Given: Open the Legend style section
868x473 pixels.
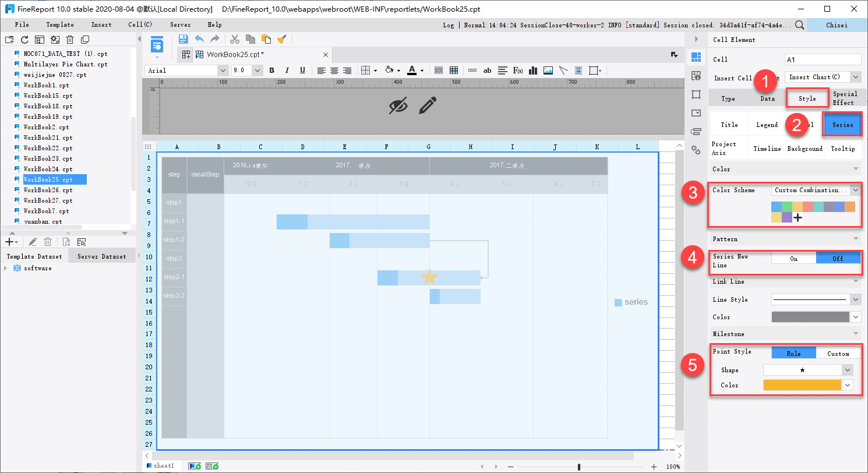Looking at the screenshot, I should (767, 125).
